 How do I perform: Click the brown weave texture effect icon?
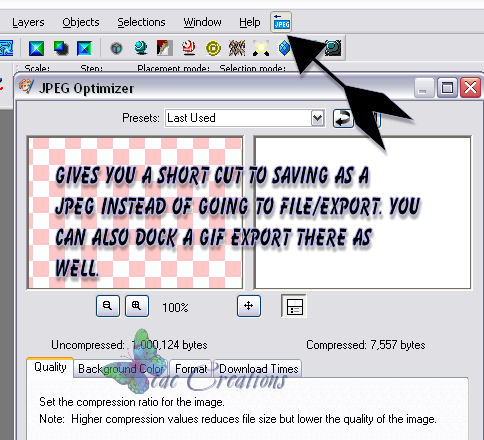click(237, 48)
